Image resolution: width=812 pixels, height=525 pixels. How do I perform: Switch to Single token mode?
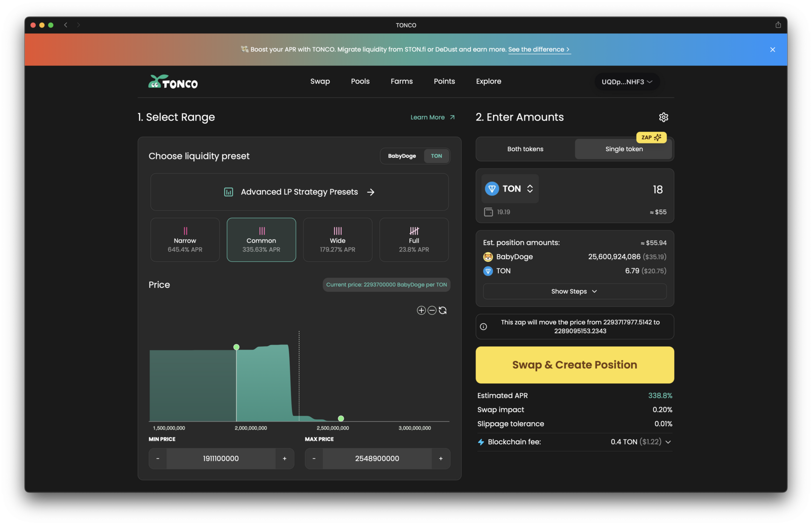[624, 149]
